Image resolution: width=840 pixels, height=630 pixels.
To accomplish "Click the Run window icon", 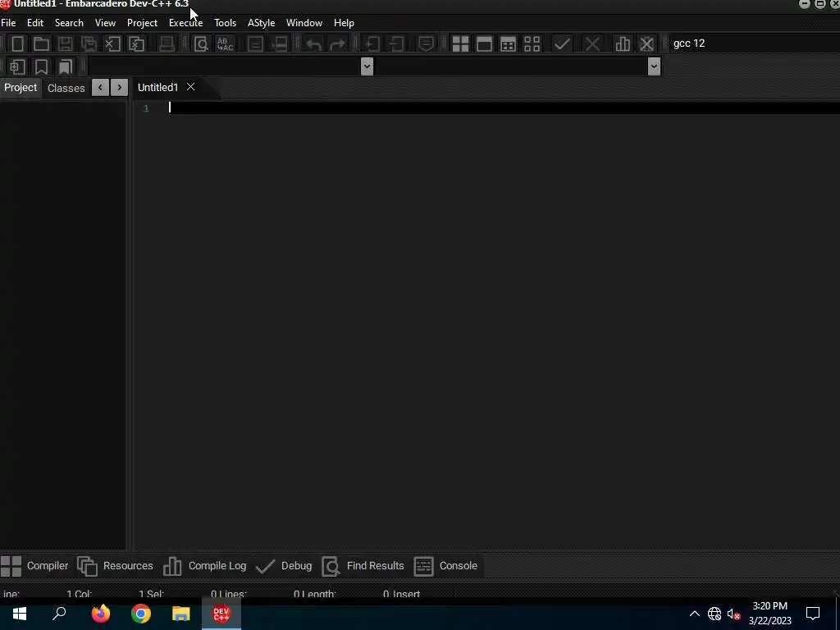I will tap(484, 44).
